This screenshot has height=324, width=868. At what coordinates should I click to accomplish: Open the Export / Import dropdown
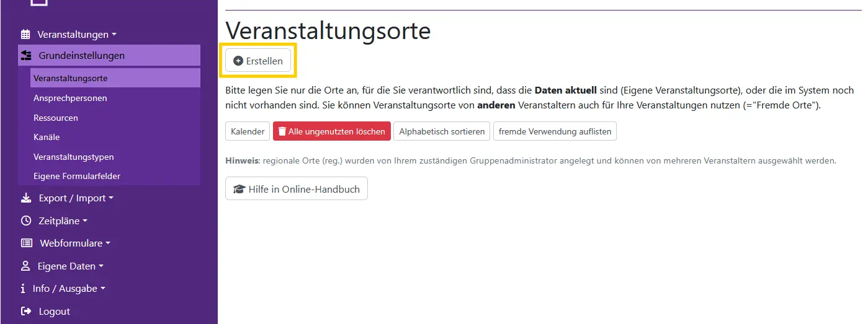tap(76, 198)
